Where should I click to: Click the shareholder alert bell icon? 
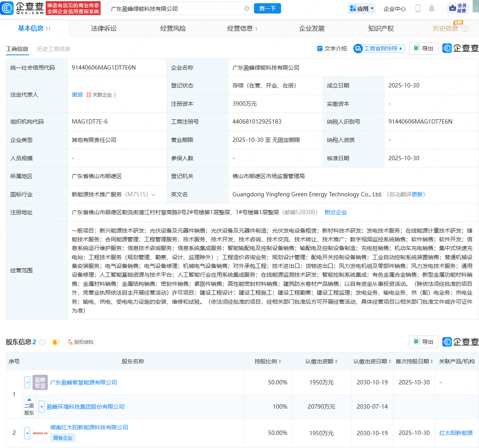[x=55, y=342]
